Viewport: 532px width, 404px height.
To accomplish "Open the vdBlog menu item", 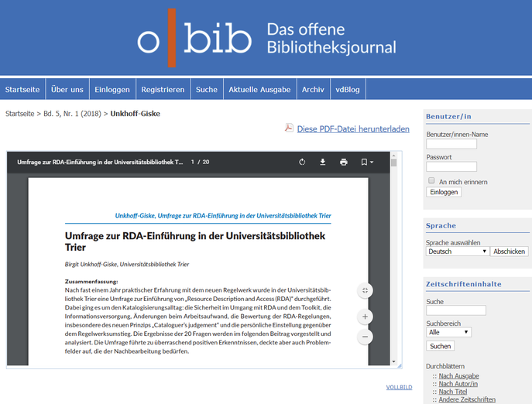I will (x=348, y=90).
